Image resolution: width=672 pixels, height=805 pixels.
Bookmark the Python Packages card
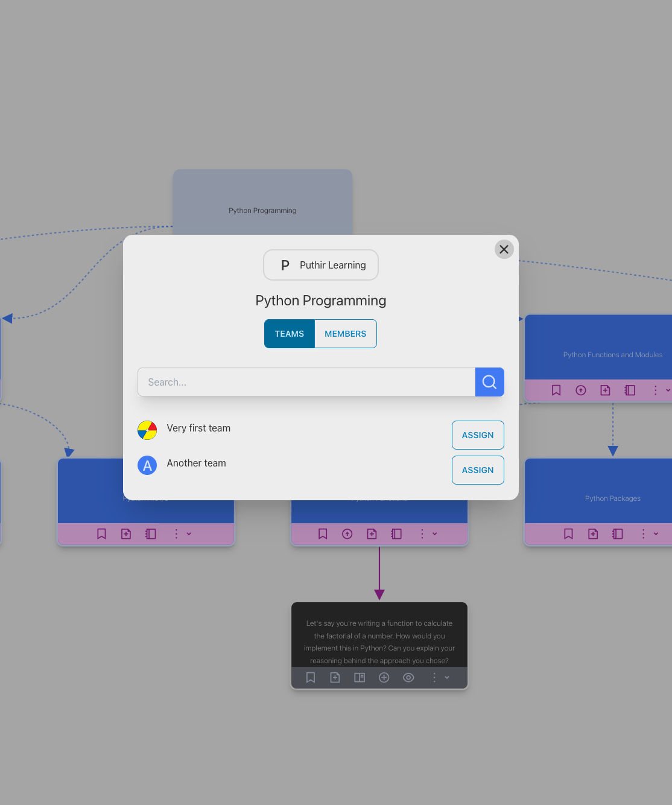pos(568,534)
